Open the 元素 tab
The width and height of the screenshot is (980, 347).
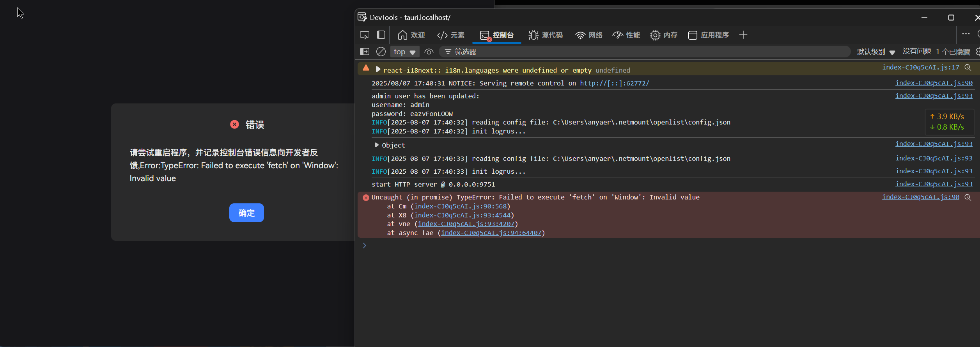[451, 35]
